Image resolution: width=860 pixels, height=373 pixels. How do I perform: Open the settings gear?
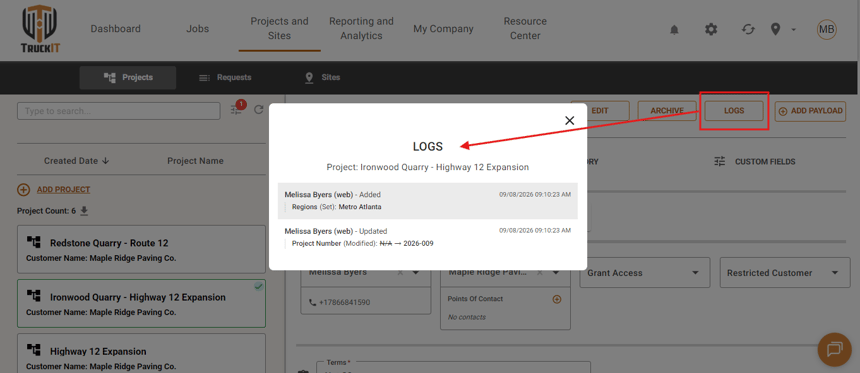(x=711, y=29)
